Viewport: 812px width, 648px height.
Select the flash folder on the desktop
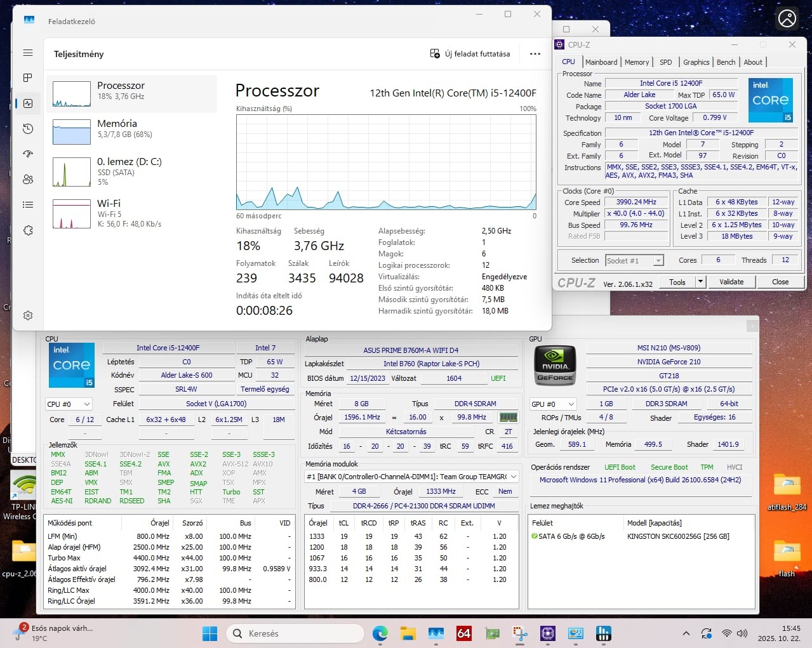787,559
